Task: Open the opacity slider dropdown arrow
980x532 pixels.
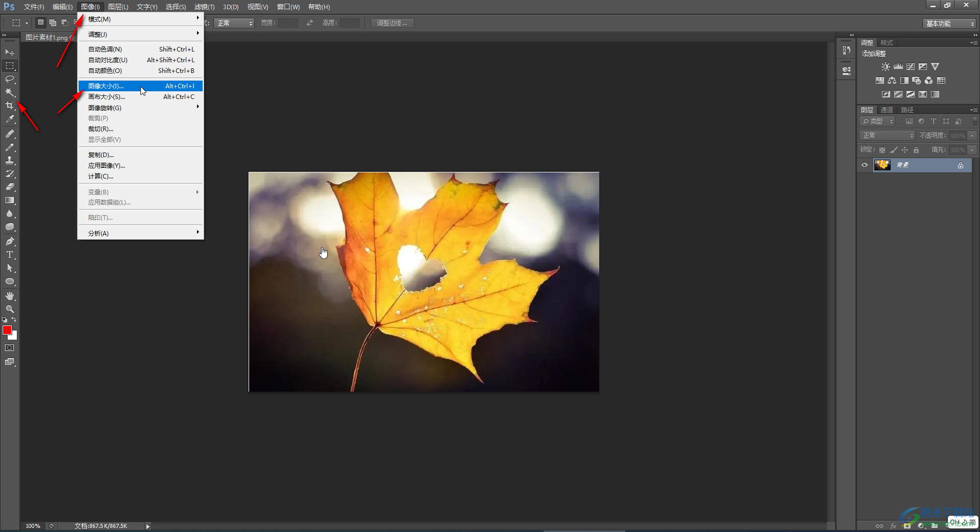Action: [x=972, y=136]
